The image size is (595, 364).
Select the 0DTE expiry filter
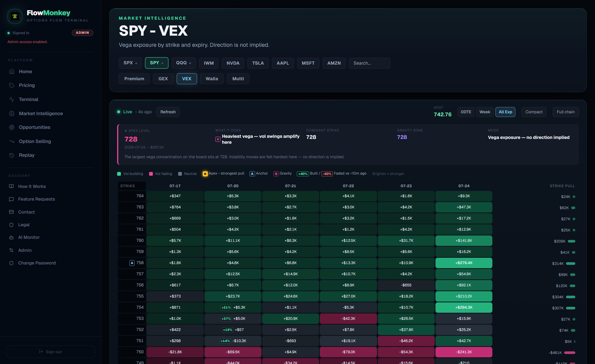click(466, 112)
